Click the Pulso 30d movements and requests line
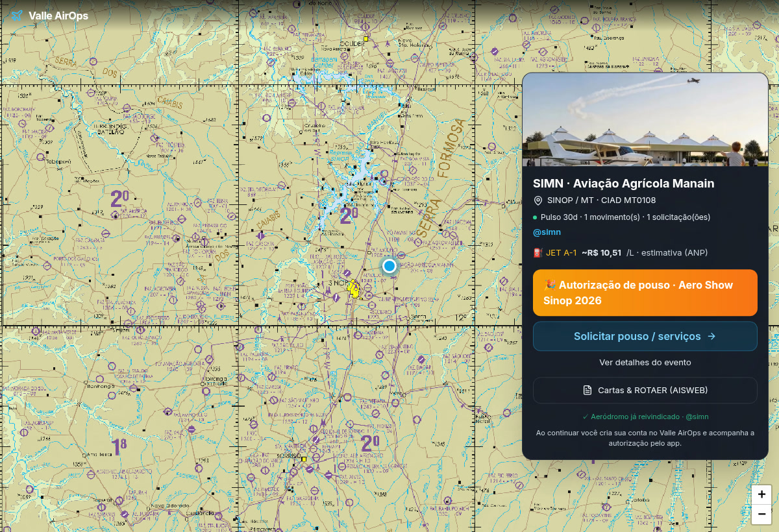The image size is (779, 532). (625, 217)
